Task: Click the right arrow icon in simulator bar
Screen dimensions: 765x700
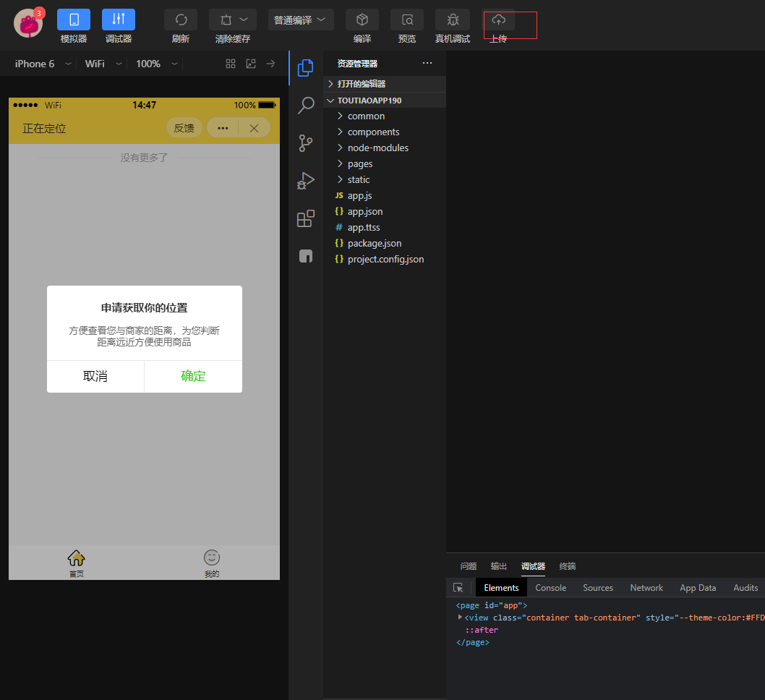Action: click(270, 64)
